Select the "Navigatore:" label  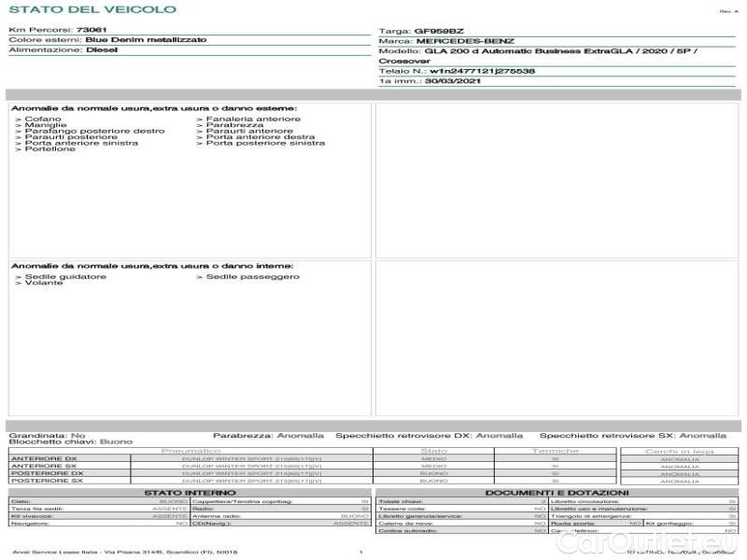30,524
